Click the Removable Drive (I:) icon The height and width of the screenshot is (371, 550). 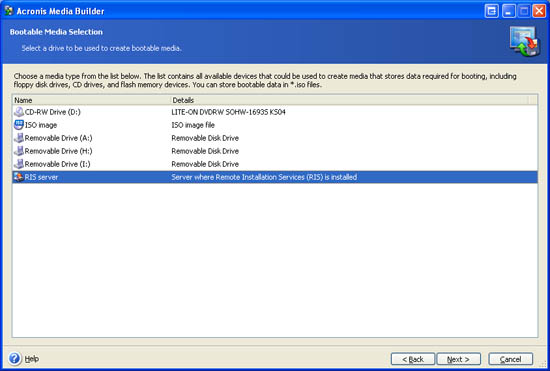(19, 164)
